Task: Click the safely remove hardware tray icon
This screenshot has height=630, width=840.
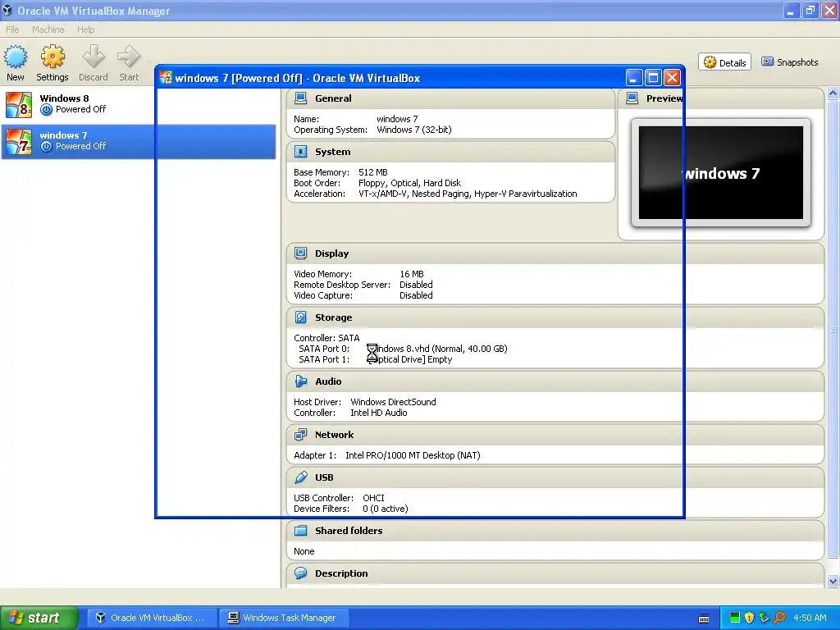Action: 765,618
